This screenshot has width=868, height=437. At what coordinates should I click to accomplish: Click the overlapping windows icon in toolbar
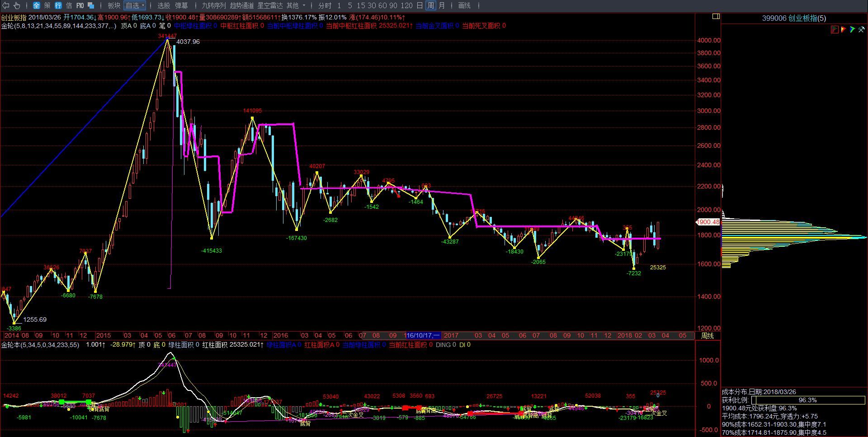pyautogui.click(x=91, y=5)
